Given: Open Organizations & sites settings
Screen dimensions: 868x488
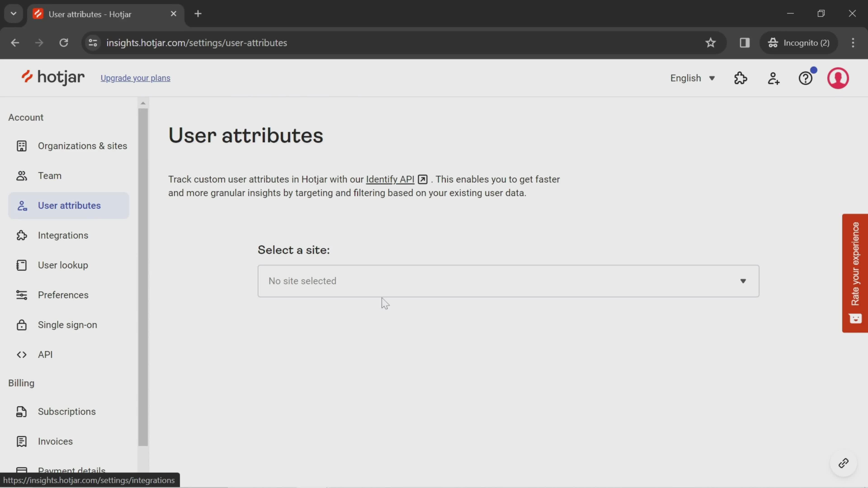Looking at the screenshot, I should [82, 145].
